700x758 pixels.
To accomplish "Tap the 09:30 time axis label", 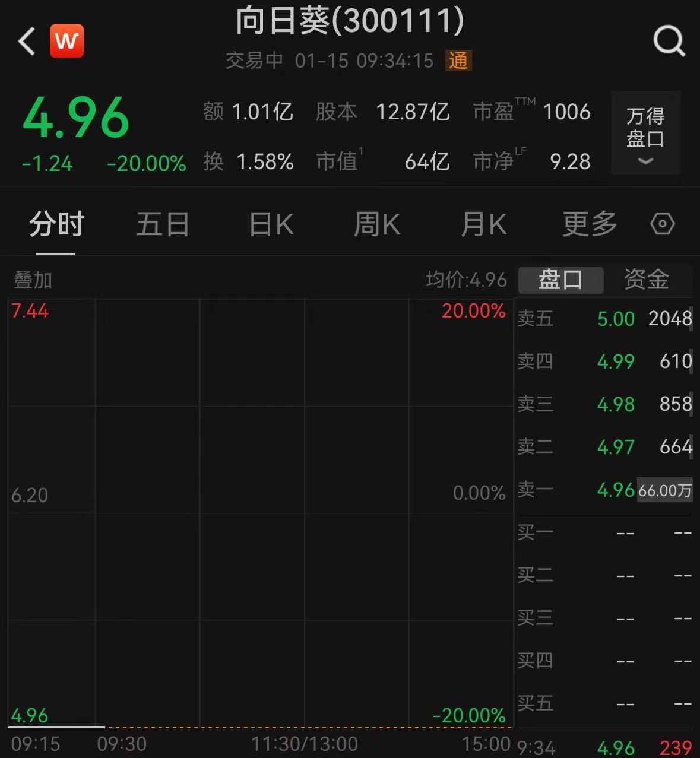I will click(122, 744).
